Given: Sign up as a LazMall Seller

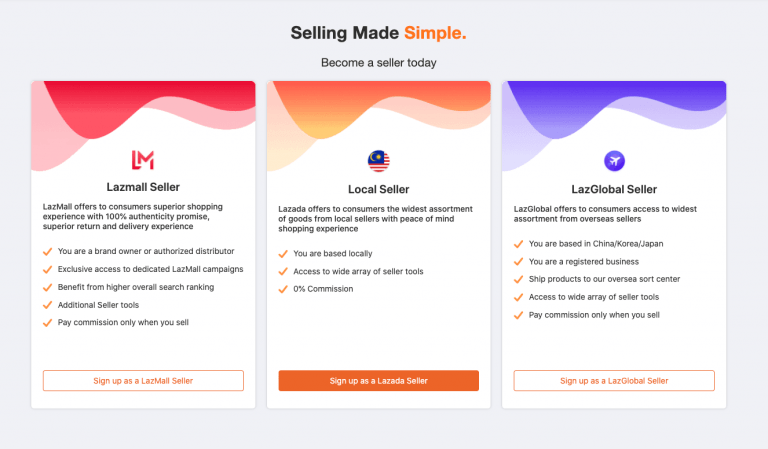Looking at the screenshot, I should 143,380.
